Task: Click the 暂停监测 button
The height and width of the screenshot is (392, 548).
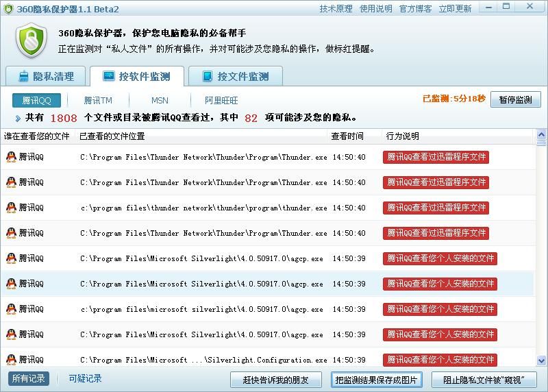Action: click(x=516, y=99)
